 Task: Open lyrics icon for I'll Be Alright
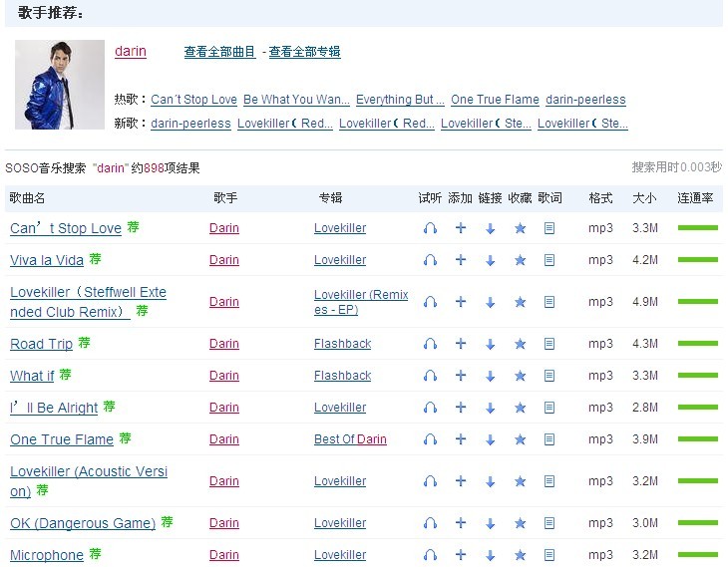549,408
